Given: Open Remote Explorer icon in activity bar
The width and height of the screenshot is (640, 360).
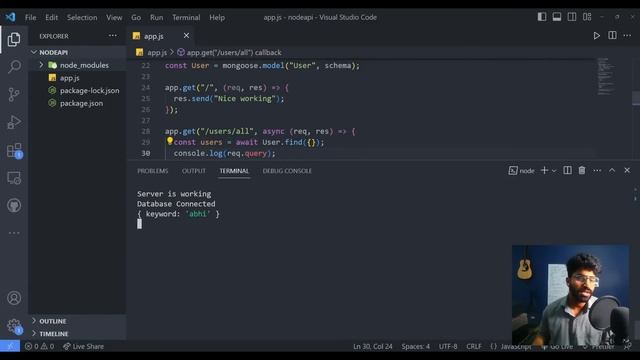Looking at the screenshot, I should point(14,178).
